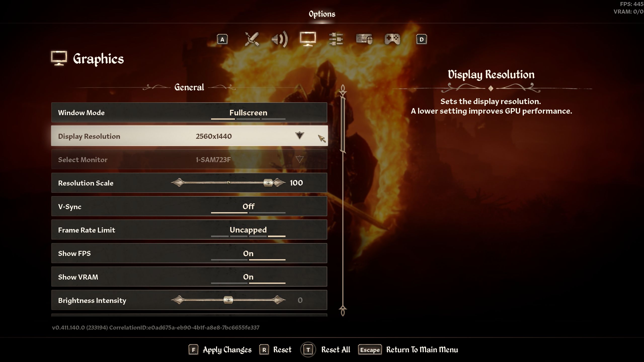Open the keyboard and mouse bindings tab
644x362 pixels.
tap(364, 39)
